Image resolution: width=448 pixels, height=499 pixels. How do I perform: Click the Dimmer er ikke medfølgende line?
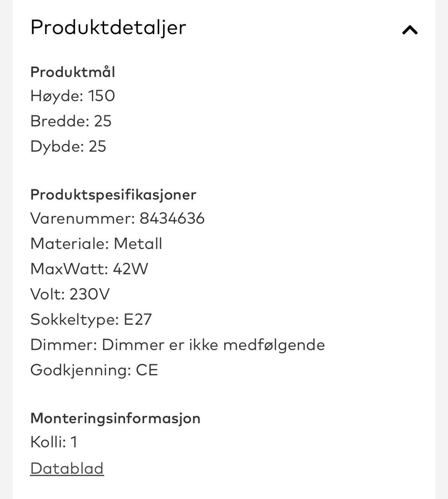tap(177, 345)
